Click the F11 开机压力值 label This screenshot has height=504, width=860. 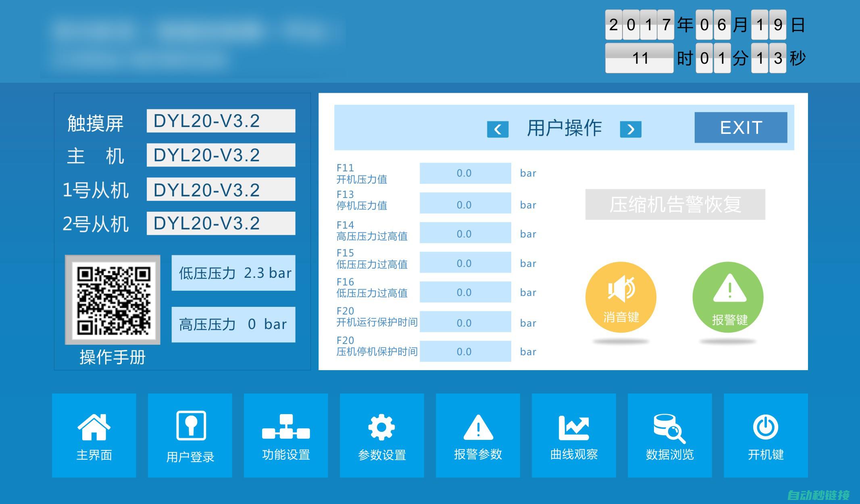(x=362, y=173)
